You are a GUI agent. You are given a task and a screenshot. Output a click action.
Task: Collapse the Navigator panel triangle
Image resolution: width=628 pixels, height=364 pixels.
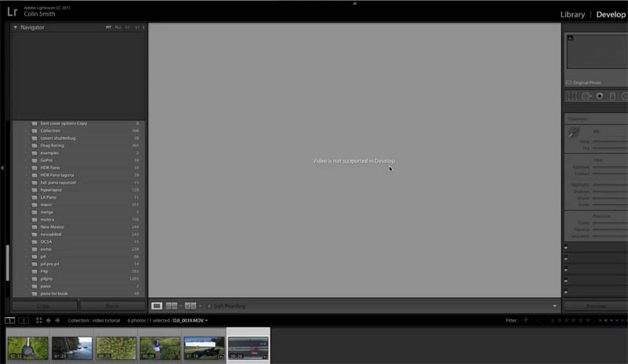16,27
